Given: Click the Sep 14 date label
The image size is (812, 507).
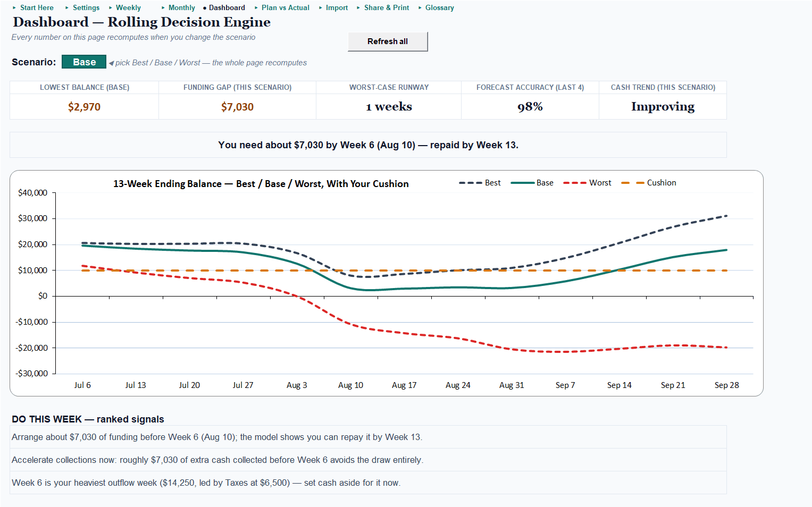Looking at the screenshot, I should 620,385.
